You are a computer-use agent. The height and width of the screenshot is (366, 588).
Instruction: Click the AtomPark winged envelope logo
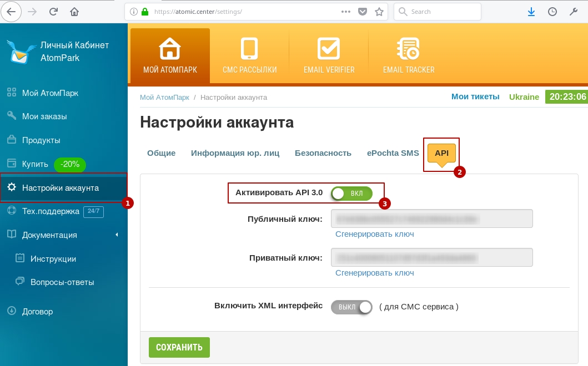click(21, 52)
